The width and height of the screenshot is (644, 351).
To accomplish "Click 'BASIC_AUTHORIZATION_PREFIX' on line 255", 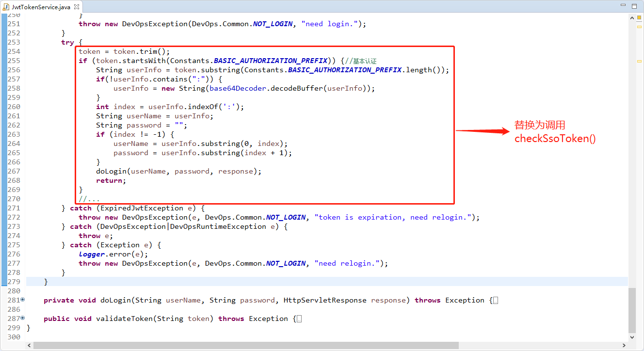I will pos(271,61).
